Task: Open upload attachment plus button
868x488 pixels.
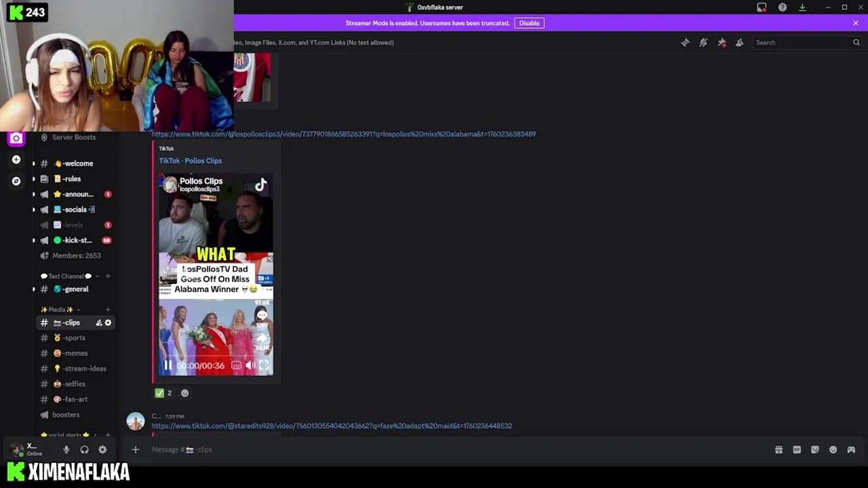Action: 135,449
